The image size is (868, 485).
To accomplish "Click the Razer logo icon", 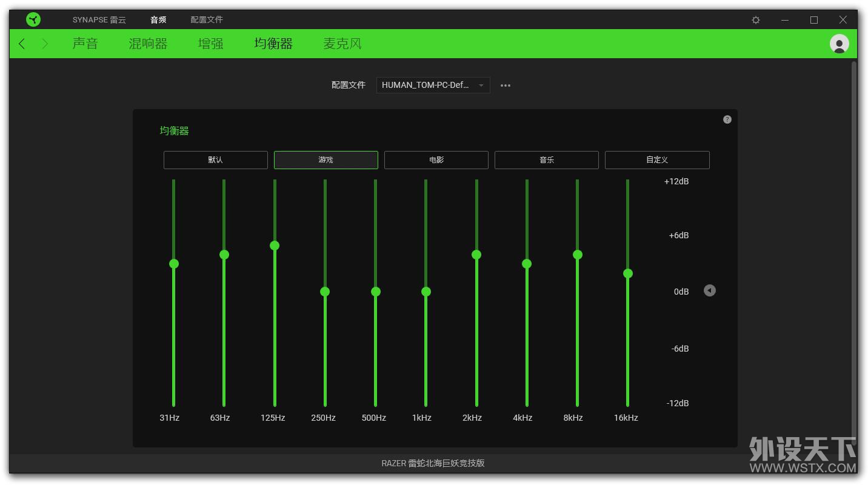I will click(x=33, y=20).
